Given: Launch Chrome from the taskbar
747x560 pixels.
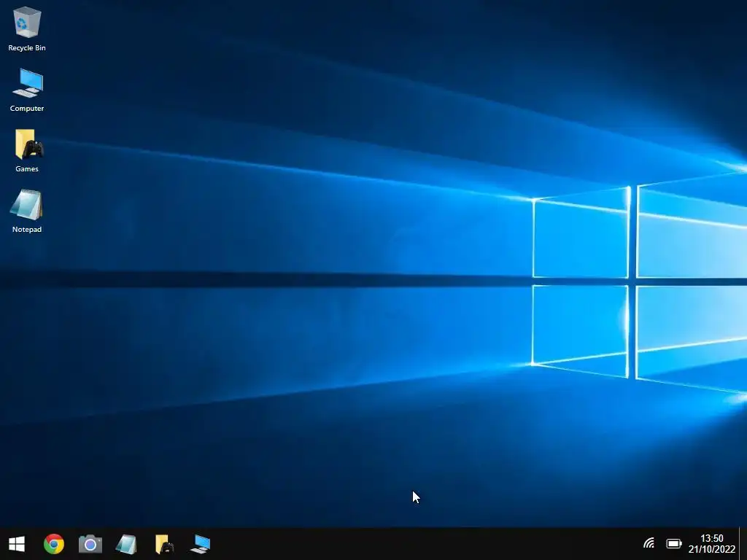Looking at the screenshot, I should (54, 544).
